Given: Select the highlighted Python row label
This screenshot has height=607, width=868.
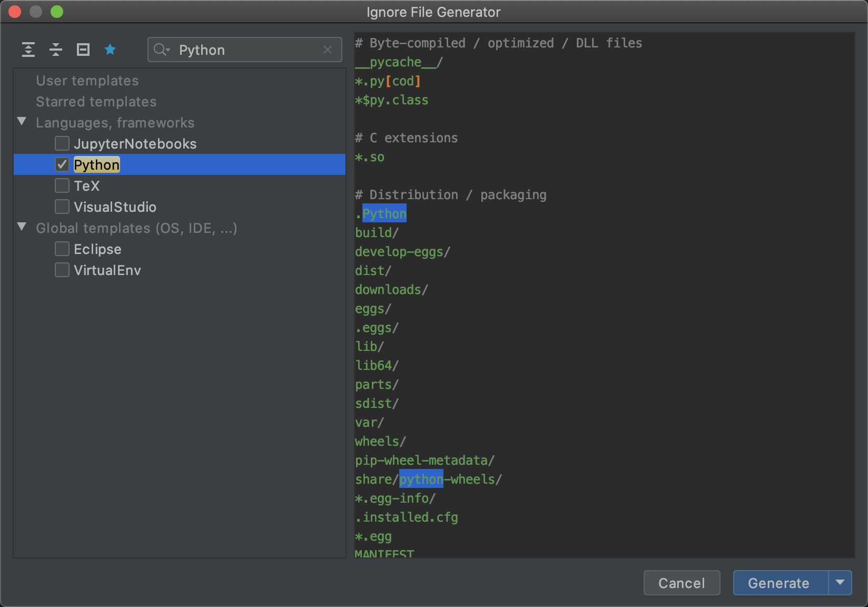Looking at the screenshot, I should (97, 165).
